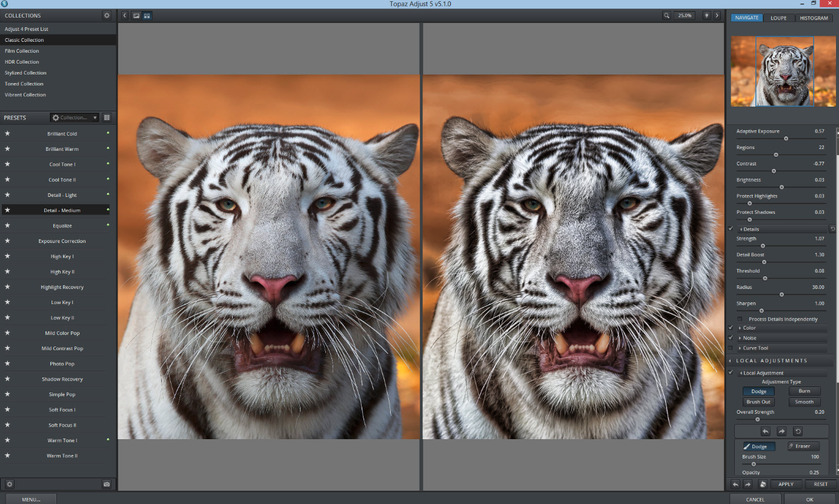
Task: Open the Collections settings gear
Action: pyautogui.click(x=107, y=15)
